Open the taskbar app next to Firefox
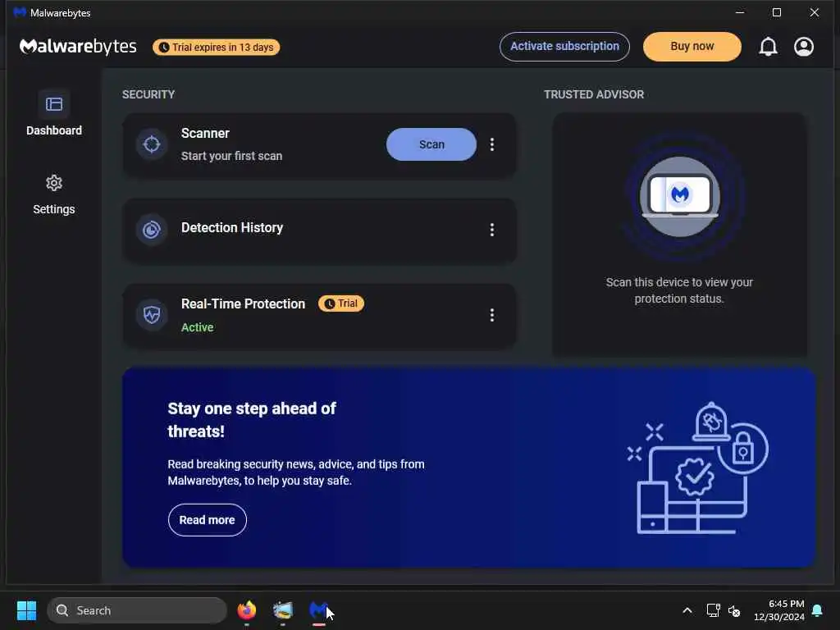 [283, 609]
